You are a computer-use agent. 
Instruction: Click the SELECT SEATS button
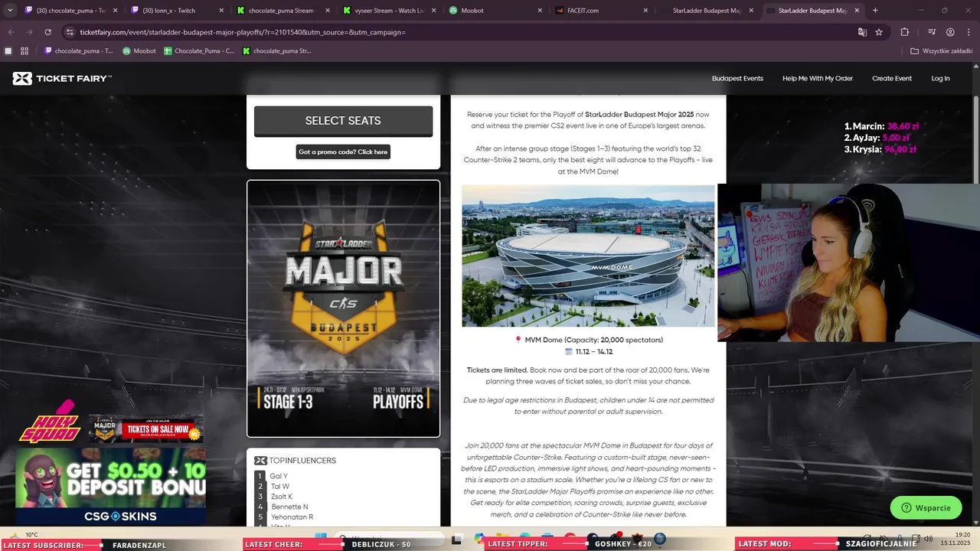pos(343,121)
